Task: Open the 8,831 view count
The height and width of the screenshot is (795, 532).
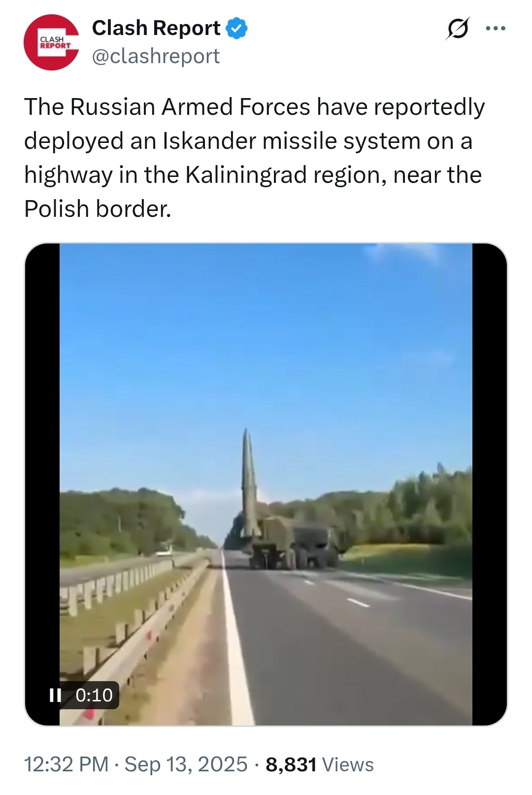Action: [291, 764]
